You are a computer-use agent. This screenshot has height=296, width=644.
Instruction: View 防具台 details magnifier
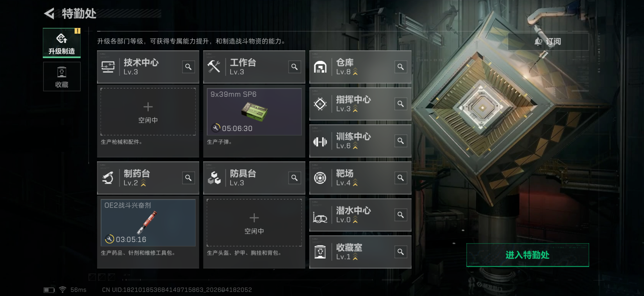point(294,178)
